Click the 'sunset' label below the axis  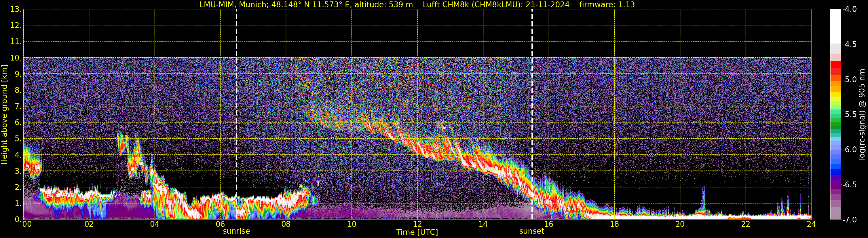[x=532, y=231]
